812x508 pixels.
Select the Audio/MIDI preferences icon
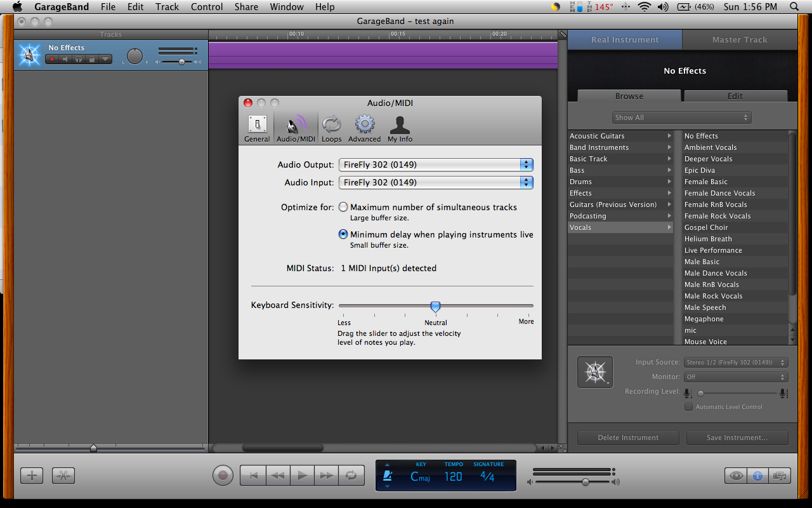click(x=296, y=128)
